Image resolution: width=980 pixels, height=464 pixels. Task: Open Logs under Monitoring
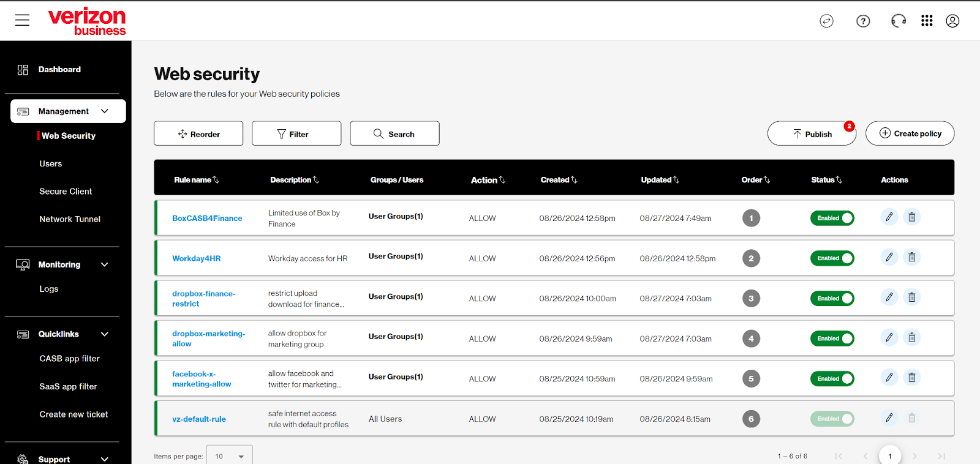[x=49, y=289]
